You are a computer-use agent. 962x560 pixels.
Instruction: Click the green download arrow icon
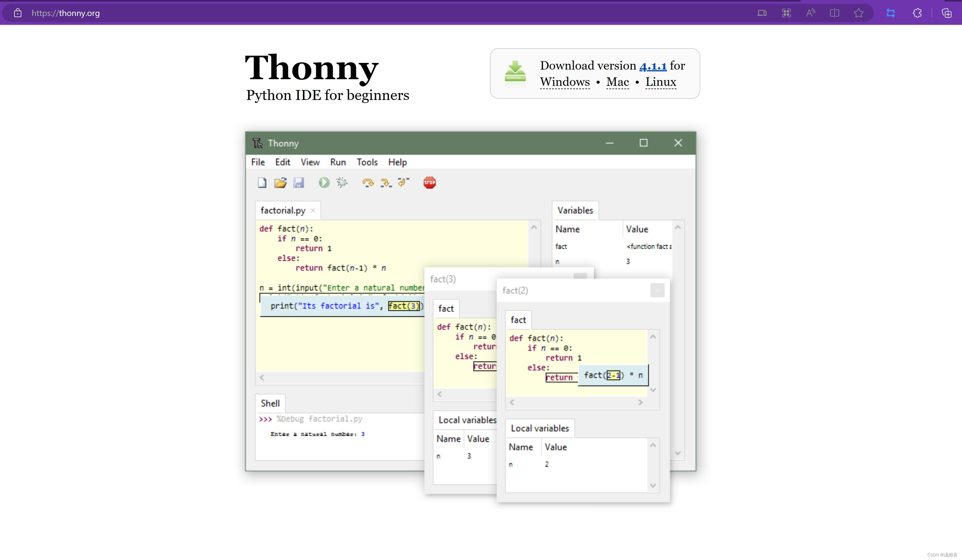tap(515, 72)
